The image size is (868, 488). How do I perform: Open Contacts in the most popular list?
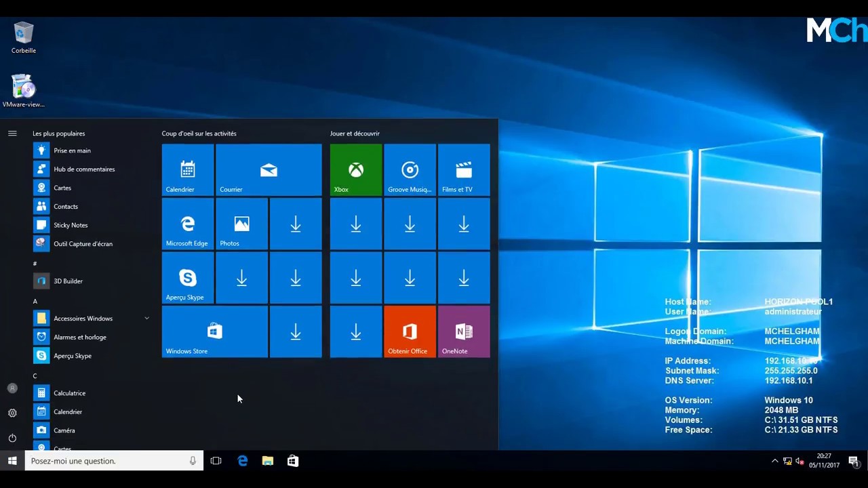(x=92, y=207)
